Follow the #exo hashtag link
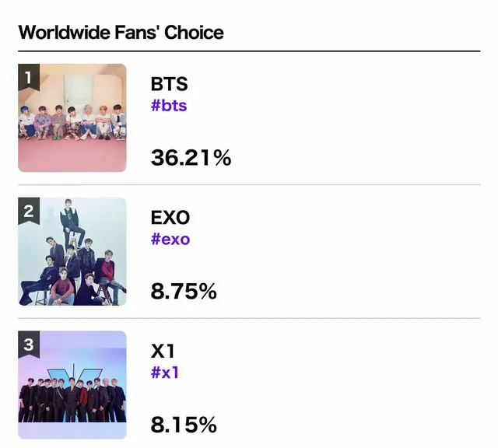Image resolution: width=498 pixels, height=448 pixels. [170, 239]
